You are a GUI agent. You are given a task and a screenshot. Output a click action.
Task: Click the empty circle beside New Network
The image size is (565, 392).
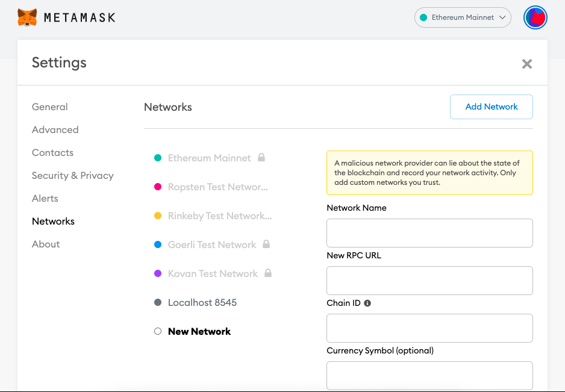click(158, 331)
